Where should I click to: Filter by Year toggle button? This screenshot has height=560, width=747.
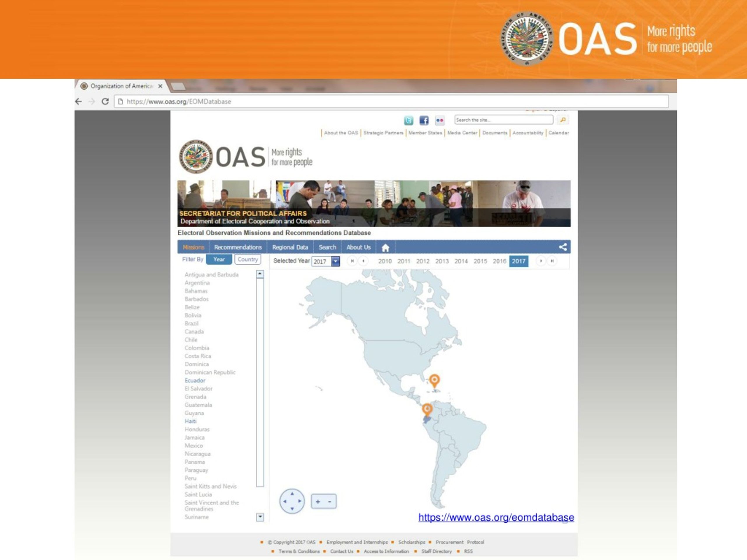219,259
